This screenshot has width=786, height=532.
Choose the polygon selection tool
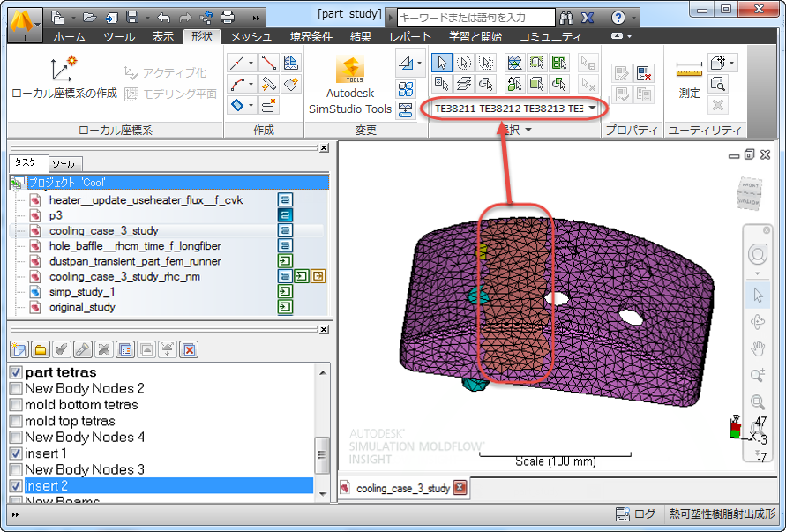(486, 63)
